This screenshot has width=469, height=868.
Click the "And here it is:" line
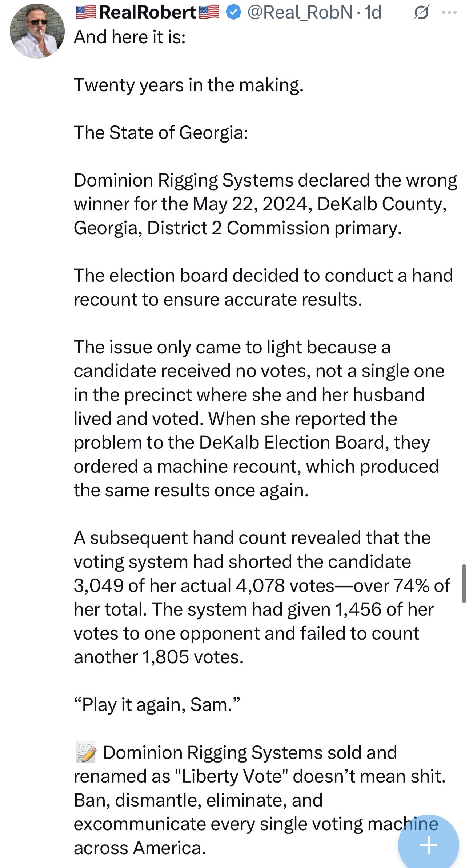[130, 37]
